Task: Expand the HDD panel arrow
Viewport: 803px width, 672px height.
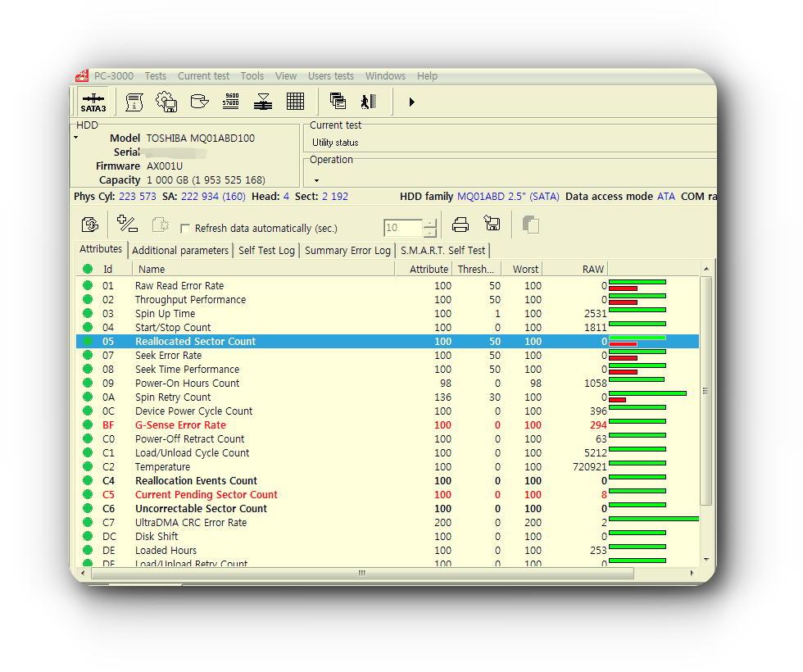Action: coord(75,138)
